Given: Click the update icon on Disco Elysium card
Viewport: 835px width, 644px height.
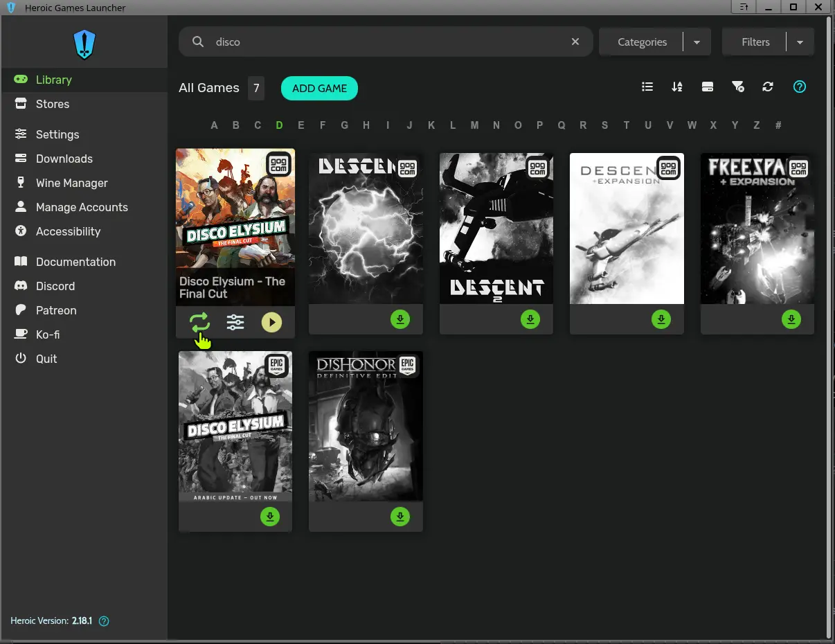Looking at the screenshot, I should (199, 323).
